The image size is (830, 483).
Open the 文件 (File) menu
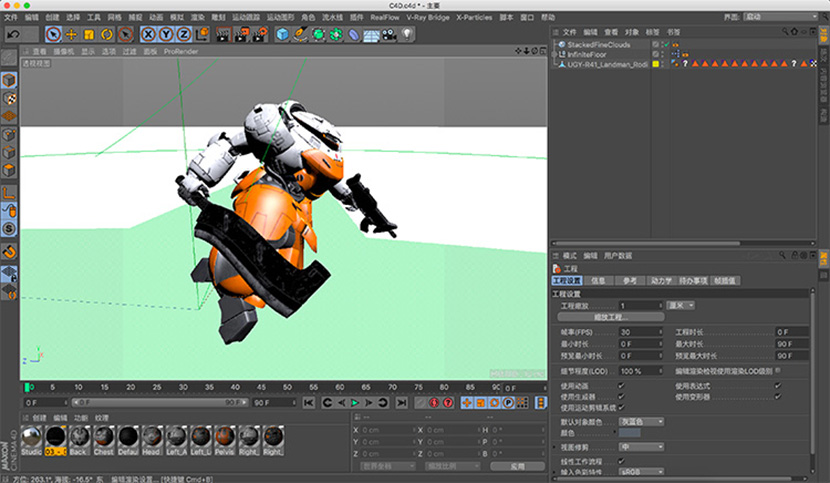[11, 17]
